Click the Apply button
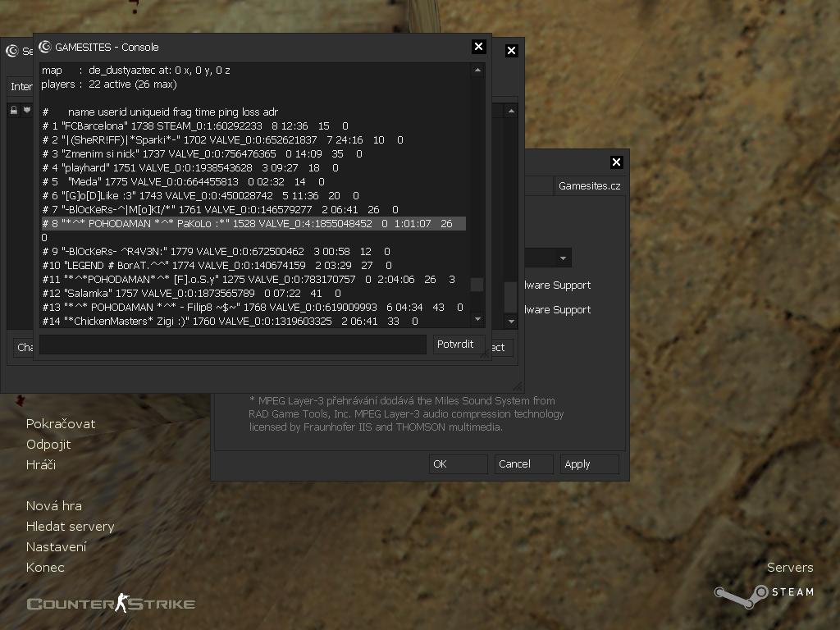Image resolution: width=840 pixels, height=630 pixels. tap(590, 464)
